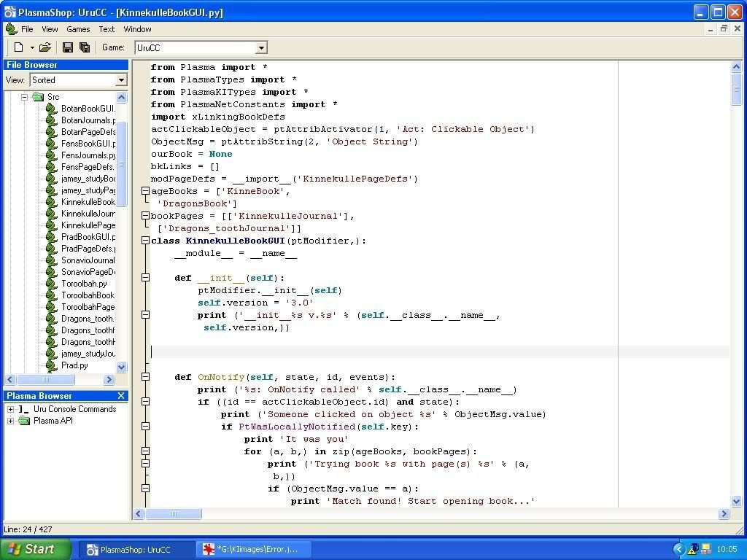Fold the ageBooks list in editor

[x=146, y=191]
